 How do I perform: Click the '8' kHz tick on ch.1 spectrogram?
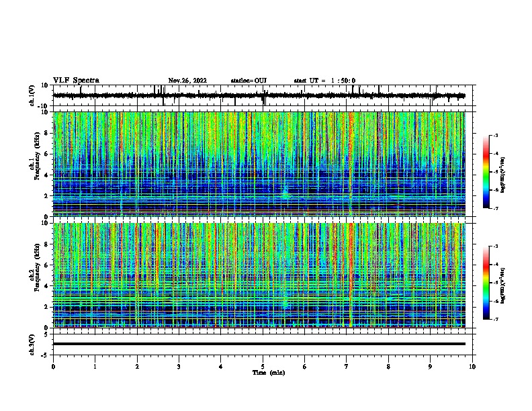[x=46, y=133]
